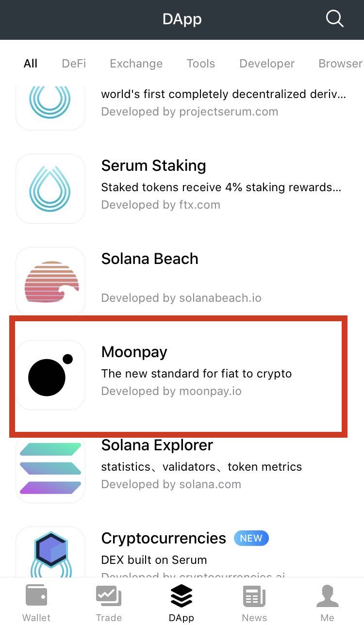The height and width of the screenshot is (625, 364).
Task: Tap the Solana Beach wave icon
Action: point(50,281)
